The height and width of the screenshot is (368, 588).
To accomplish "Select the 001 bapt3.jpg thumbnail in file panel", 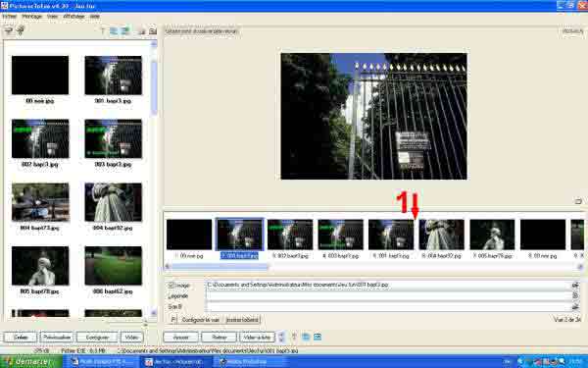I will pos(114,76).
